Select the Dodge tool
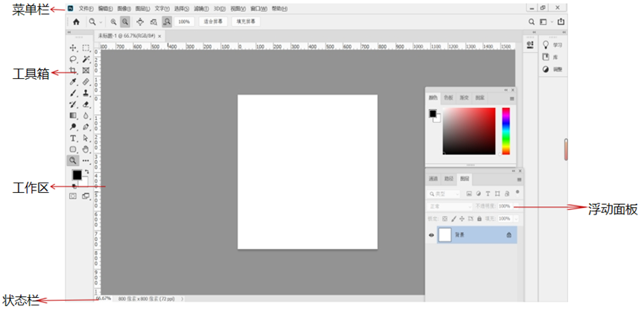The height and width of the screenshot is (315, 644). 73,127
